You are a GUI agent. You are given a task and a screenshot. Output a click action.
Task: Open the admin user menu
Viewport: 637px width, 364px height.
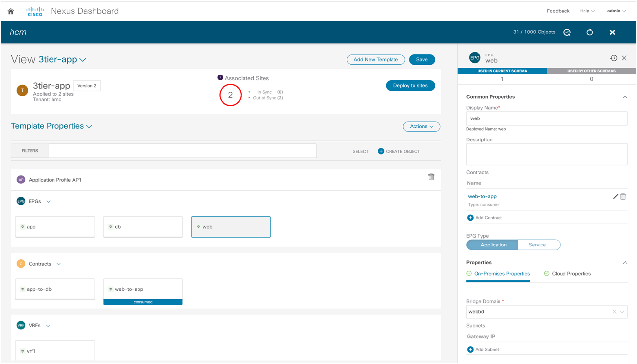coord(616,11)
